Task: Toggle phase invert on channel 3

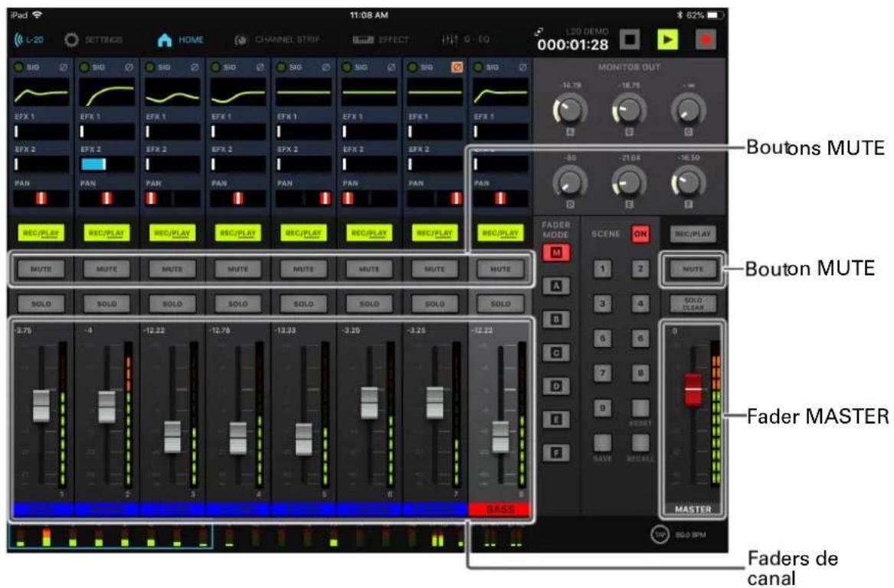Action: [195, 67]
